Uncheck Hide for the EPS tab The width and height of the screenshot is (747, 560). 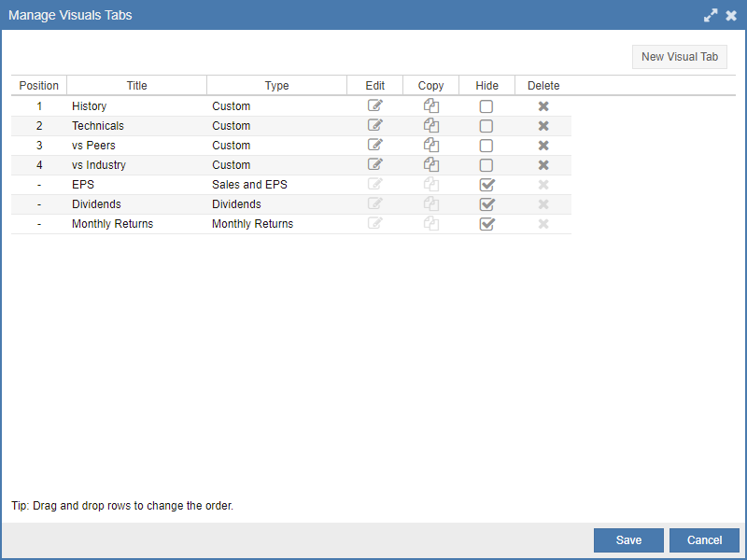coord(486,184)
